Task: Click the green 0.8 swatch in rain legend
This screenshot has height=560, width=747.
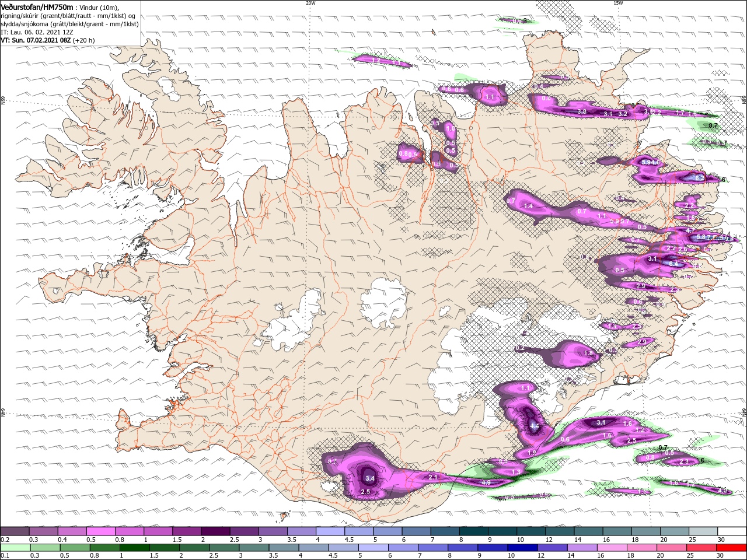Action: coord(106,547)
